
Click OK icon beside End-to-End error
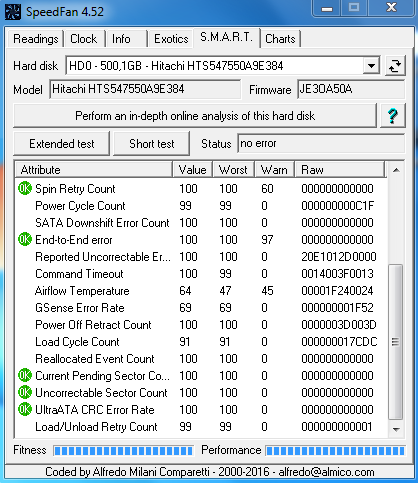pyautogui.click(x=25, y=240)
